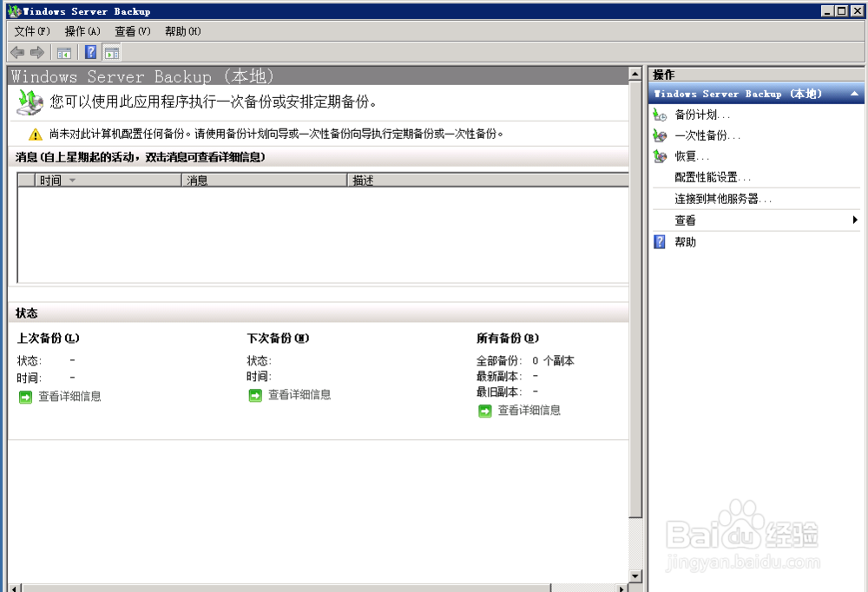Click the Windows Server Backup header icon

coord(30,102)
